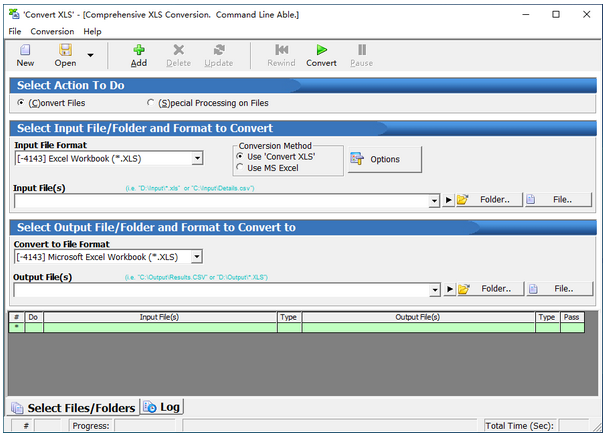Viewport: 609px width, 437px height.
Task: Expand the Output File(s) history dropdown arrow
Action: (x=435, y=290)
